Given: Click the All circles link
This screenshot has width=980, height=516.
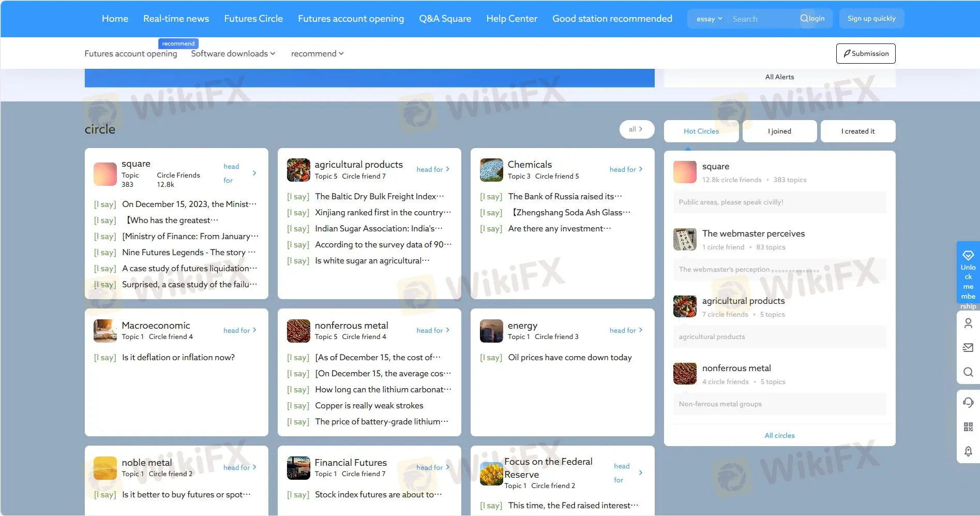Looking at the screenshot, I should point(779,436).
